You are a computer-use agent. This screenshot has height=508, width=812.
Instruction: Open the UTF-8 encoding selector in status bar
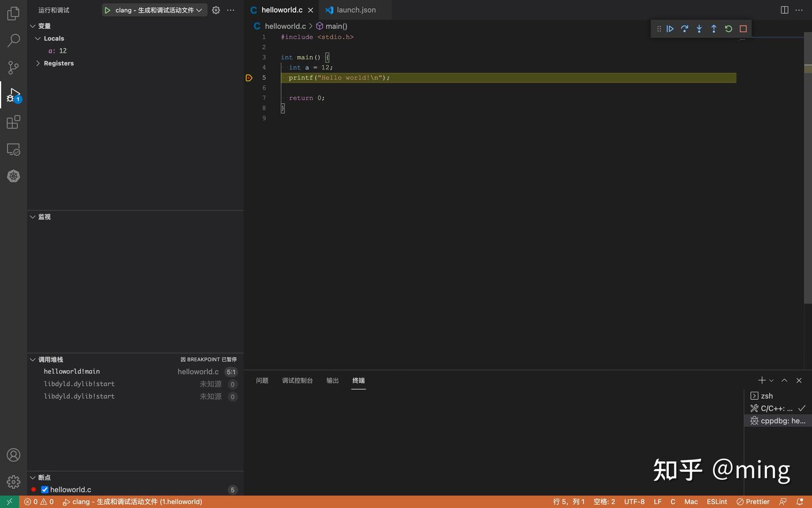click(634, 502)
